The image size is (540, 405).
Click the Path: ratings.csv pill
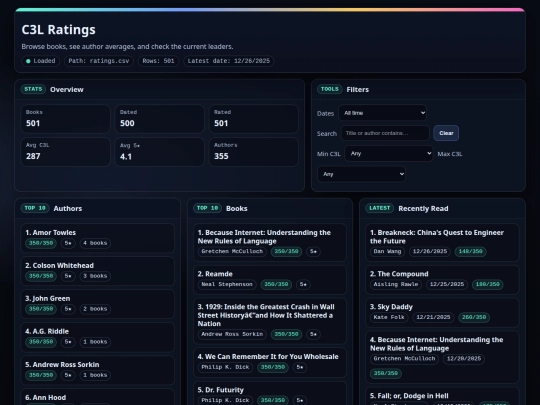[99, 61]
